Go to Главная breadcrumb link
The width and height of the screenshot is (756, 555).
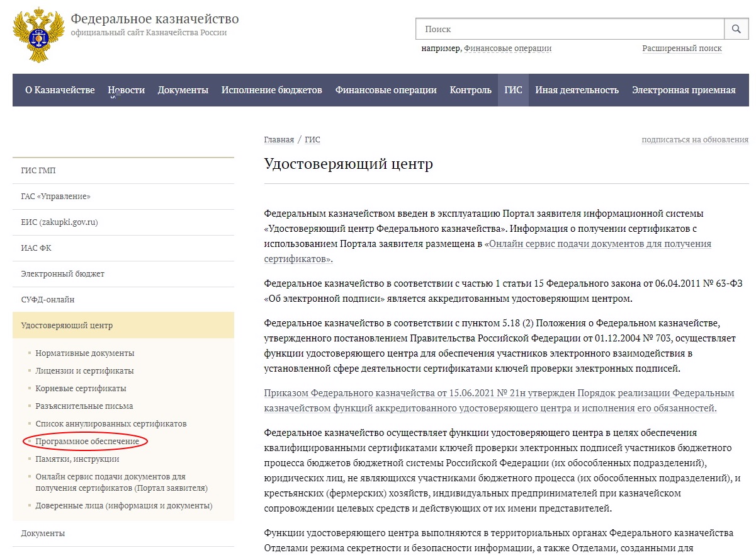pyautogui.click(x=279, y=140)
